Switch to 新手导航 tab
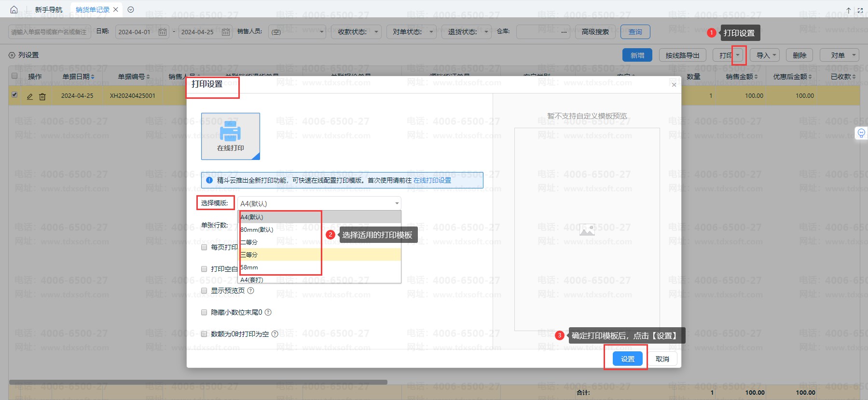 (x=49, y=10)
